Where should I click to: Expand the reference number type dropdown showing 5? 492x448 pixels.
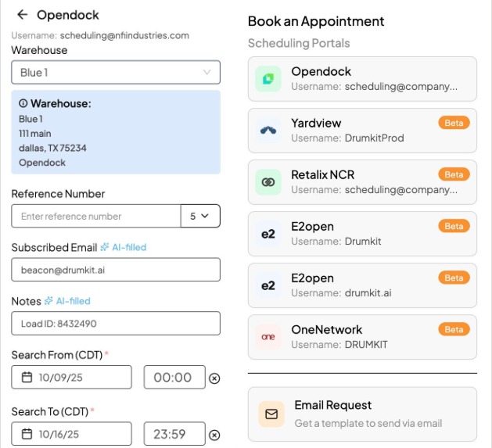[200, 216]
